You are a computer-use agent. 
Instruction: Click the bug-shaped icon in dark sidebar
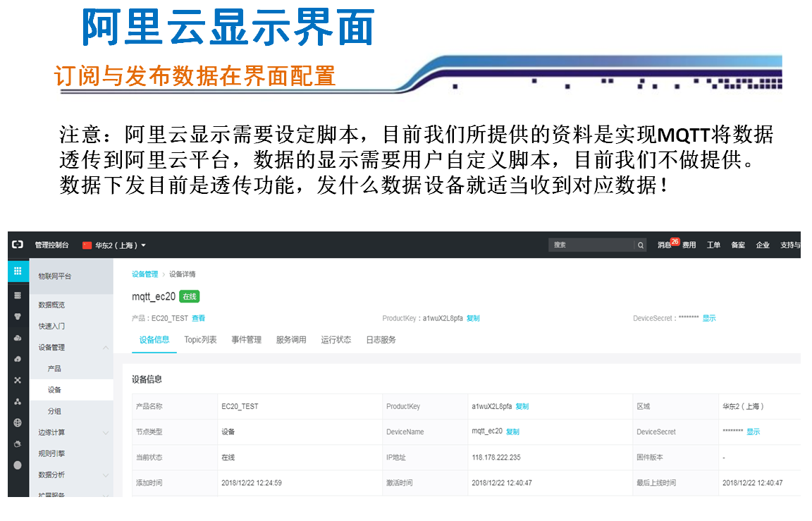[18, 444]
